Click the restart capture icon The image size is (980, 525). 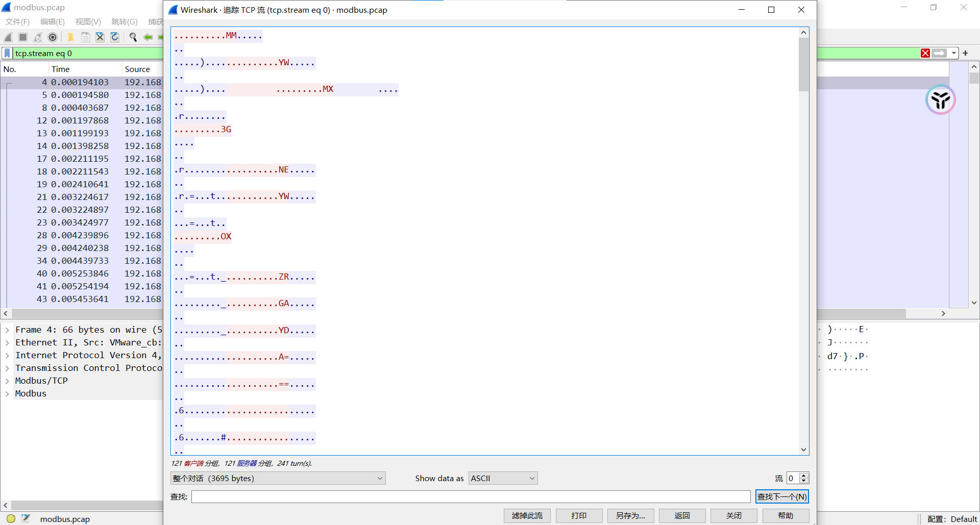point(38,37)
